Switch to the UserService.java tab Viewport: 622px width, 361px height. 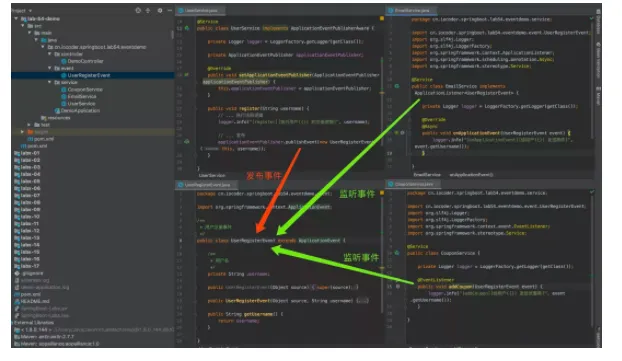pyautogui.click(x=201, y=11)
